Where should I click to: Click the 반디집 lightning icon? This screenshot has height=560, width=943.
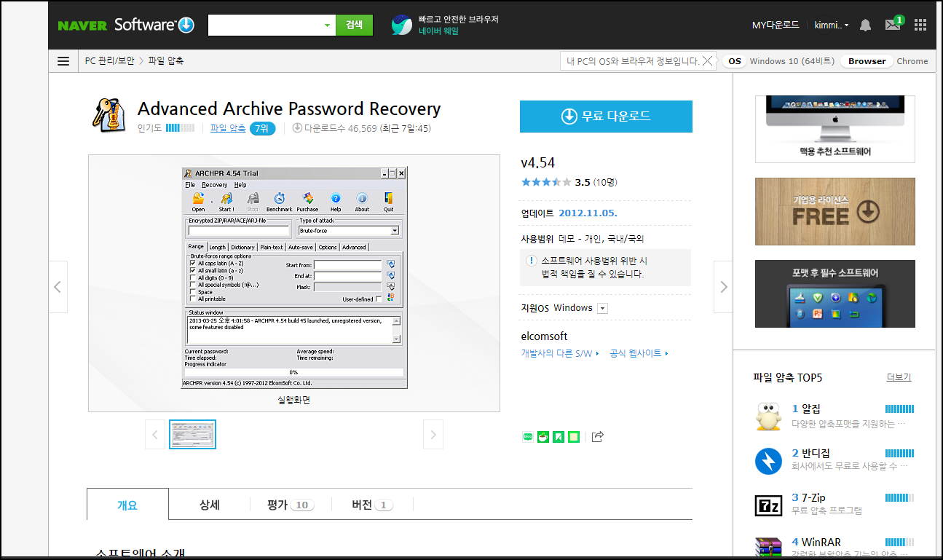768,461
